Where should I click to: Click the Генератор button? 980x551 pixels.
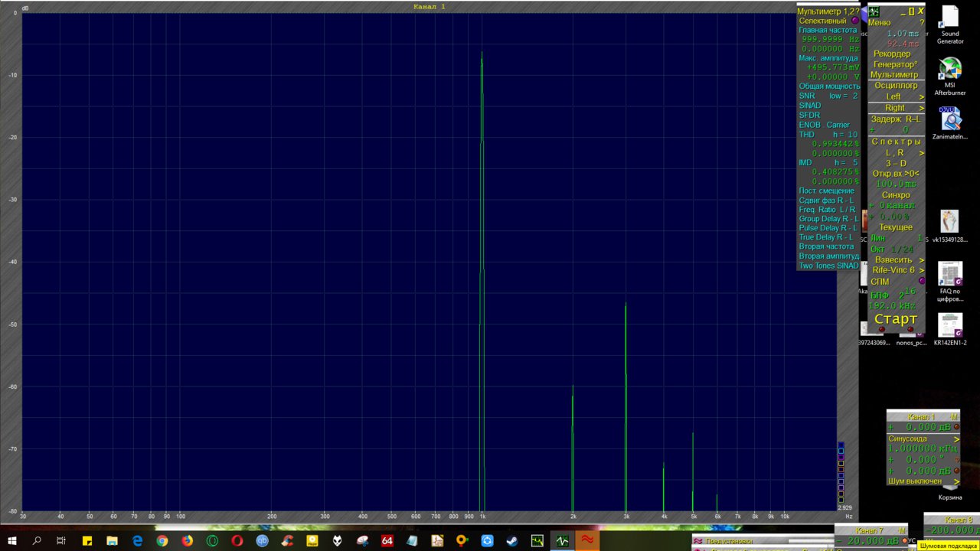click(x=896, y=64)
